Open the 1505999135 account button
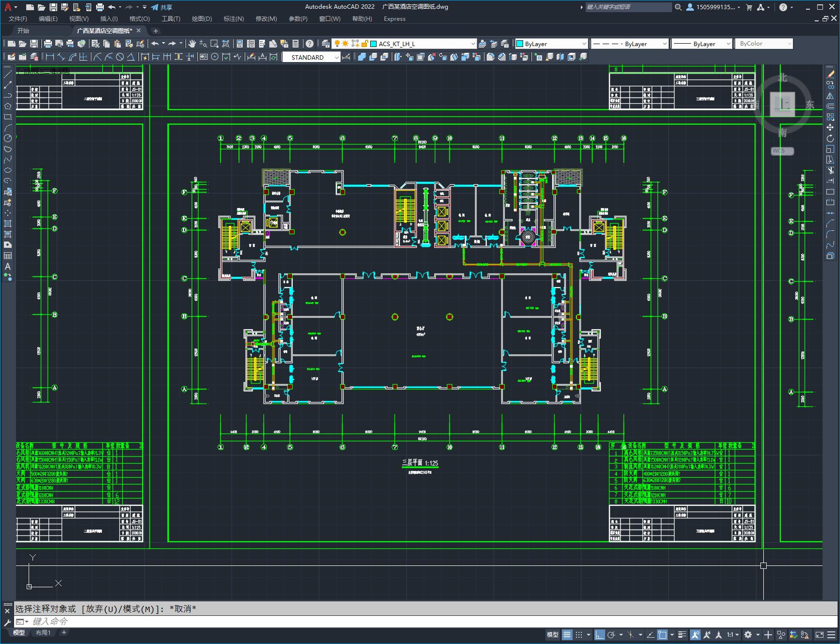Image resolution: width=840 pixels, height=644 pixels. coord(713,7)
